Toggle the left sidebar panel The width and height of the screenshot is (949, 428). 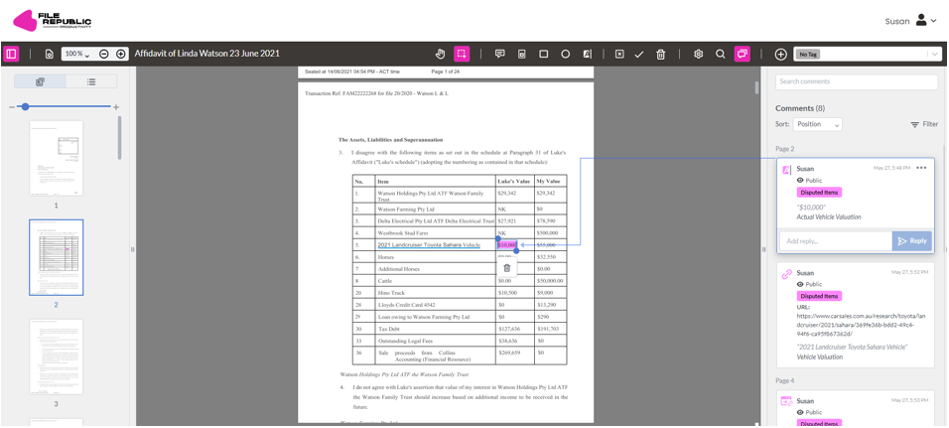click(x=12, y=54)
